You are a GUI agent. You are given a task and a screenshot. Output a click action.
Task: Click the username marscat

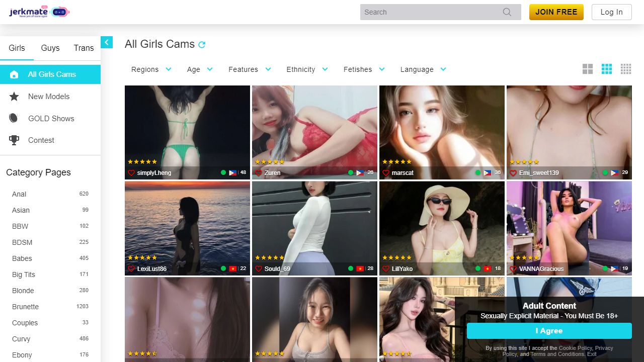point(403,172)
